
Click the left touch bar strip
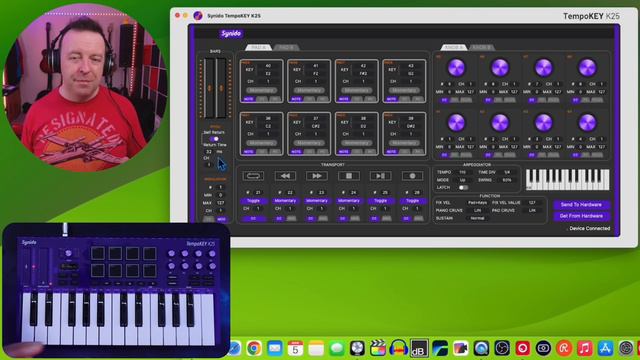(209, 88)
